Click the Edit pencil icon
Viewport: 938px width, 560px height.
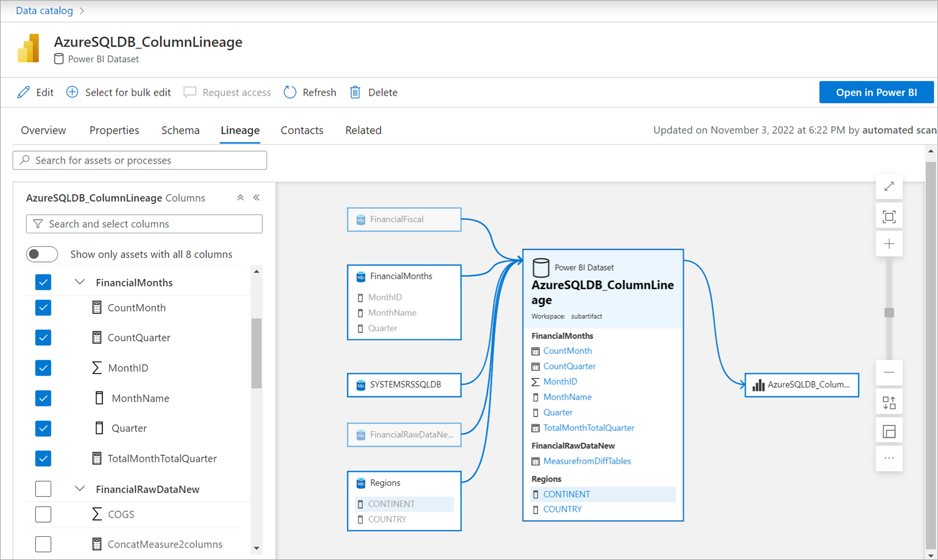coord(24,92)
